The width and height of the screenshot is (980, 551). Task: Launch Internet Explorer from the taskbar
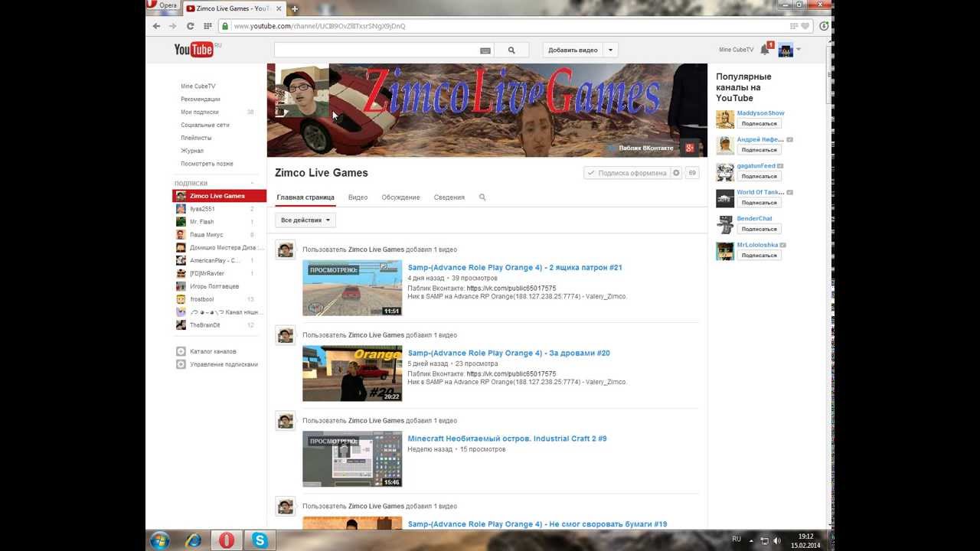[194, 540]
